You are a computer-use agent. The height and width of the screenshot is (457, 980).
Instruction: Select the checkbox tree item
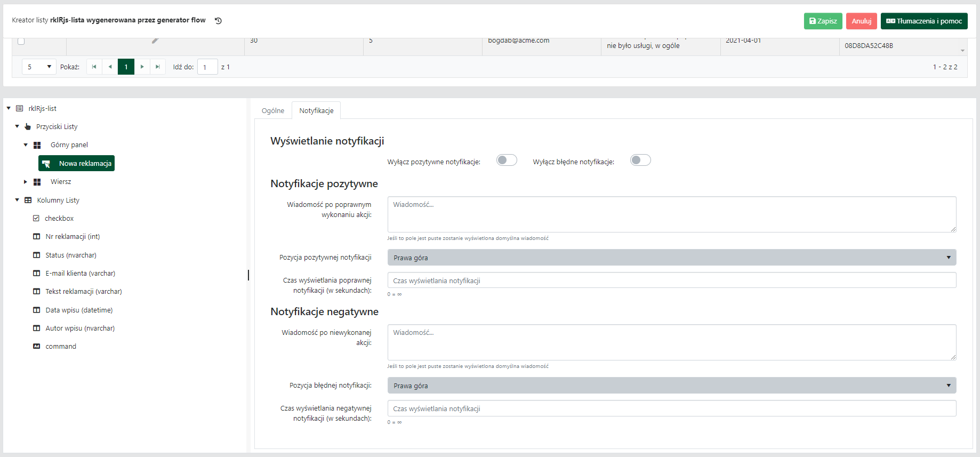59,218
